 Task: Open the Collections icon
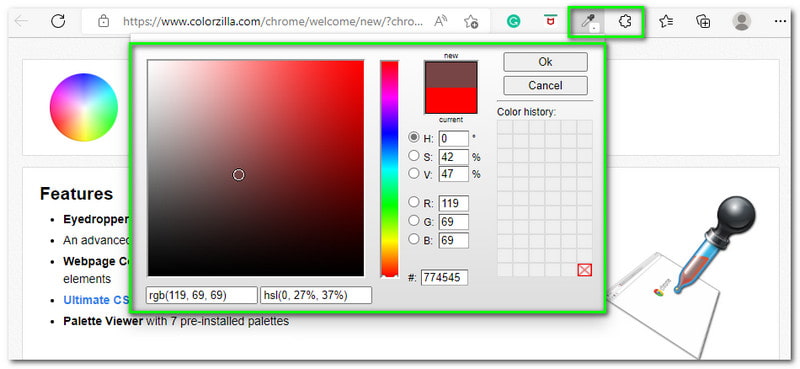pyautogui.click(x=704, y=21)
